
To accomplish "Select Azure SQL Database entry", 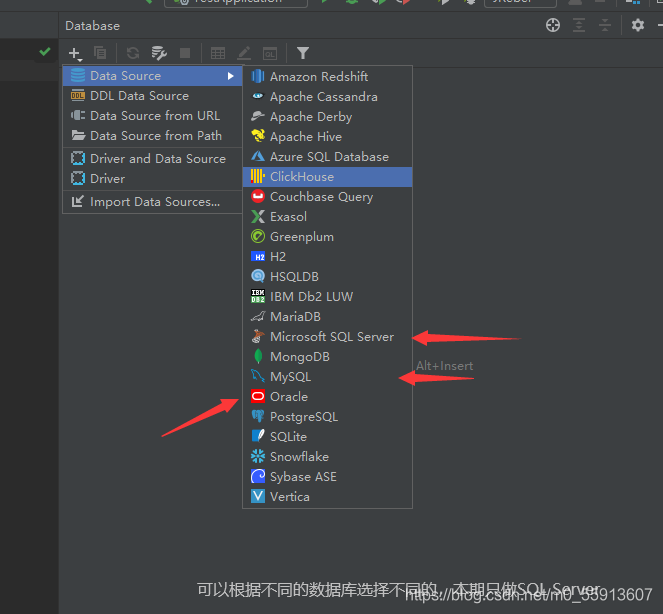I will coord(328,157).
